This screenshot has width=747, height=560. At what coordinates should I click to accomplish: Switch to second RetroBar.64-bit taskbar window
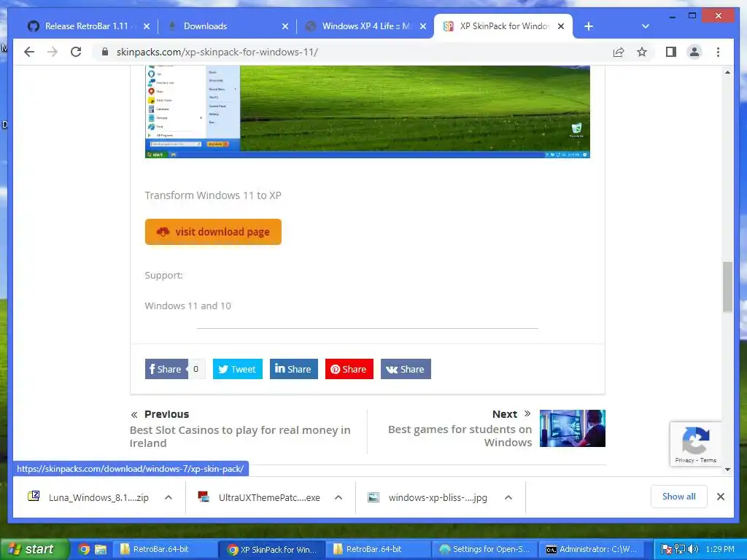379,549
